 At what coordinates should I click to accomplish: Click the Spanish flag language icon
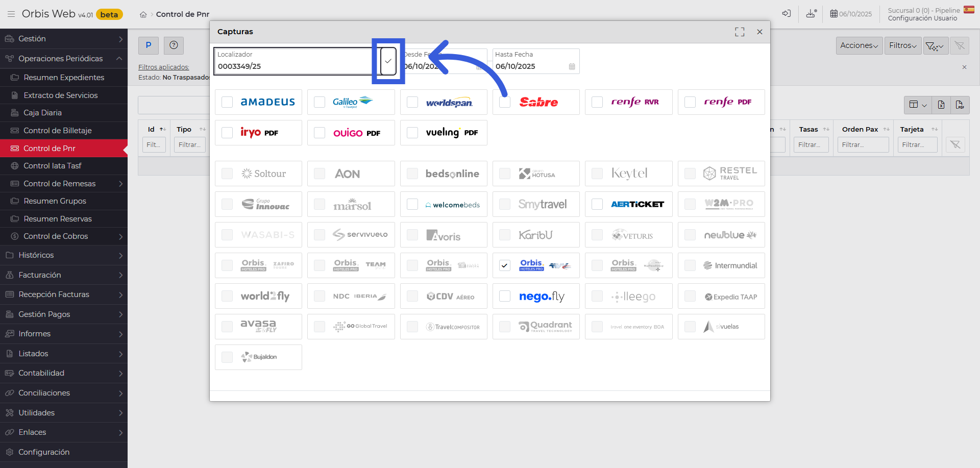pos(969,10)
